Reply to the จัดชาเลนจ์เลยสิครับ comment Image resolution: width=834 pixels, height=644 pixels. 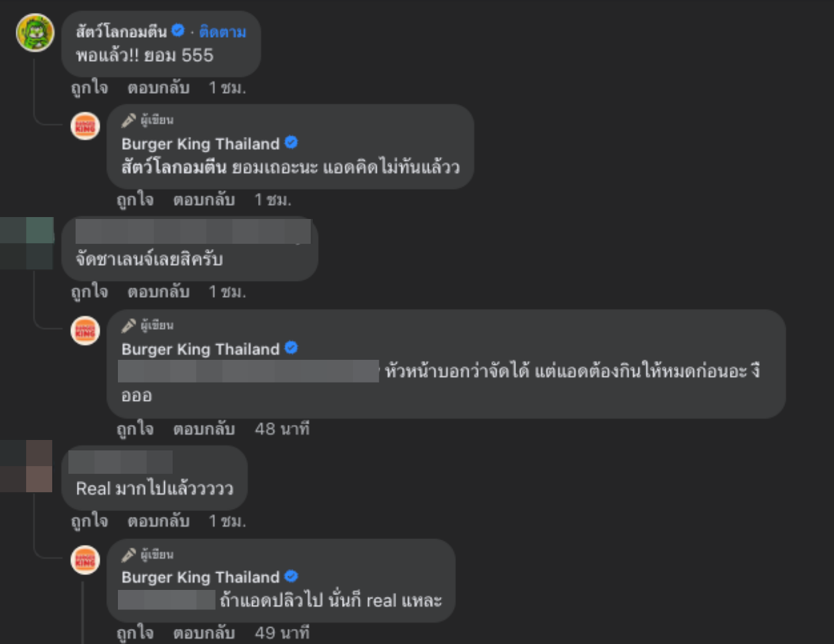[158, 291]
